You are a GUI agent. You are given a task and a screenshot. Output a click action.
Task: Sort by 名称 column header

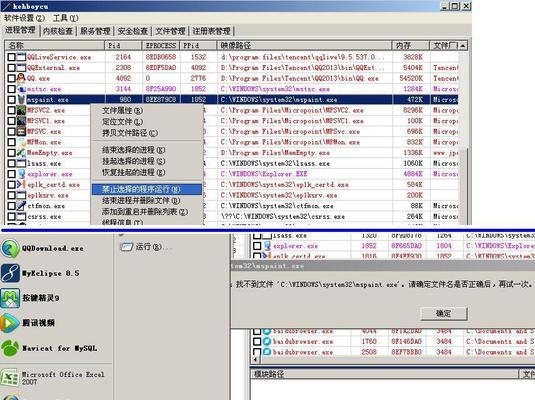[55, 45]
